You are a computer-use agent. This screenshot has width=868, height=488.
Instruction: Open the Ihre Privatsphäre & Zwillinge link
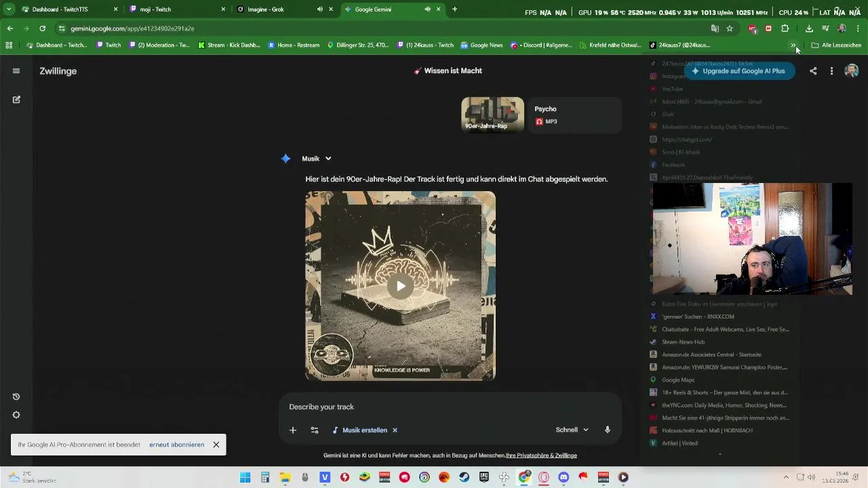[x=541, y=455]
